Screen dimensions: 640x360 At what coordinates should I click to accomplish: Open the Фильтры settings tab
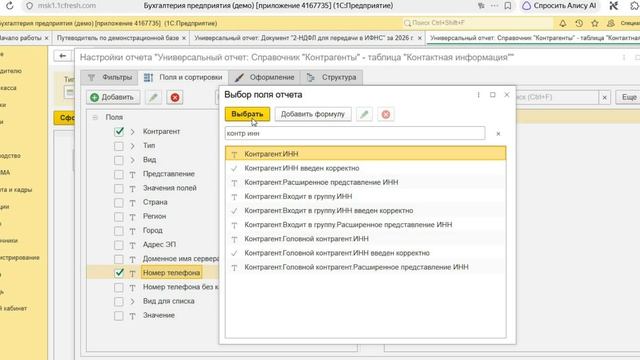pyautogui.click(x=110, y=77)
